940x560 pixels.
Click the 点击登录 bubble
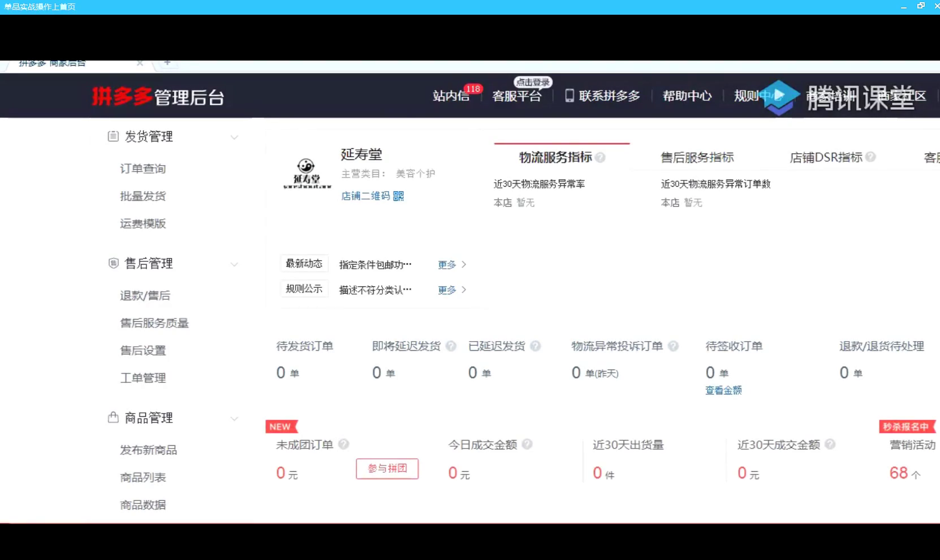(533, 82)
